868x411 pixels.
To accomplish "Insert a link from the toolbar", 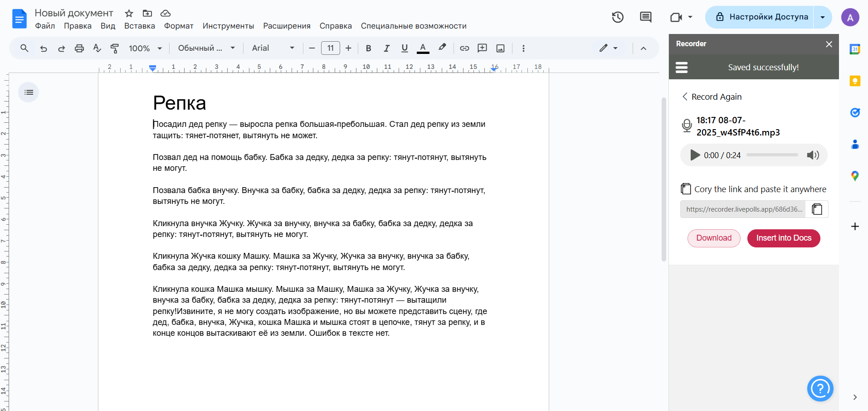I will click(x=464, y=48).
